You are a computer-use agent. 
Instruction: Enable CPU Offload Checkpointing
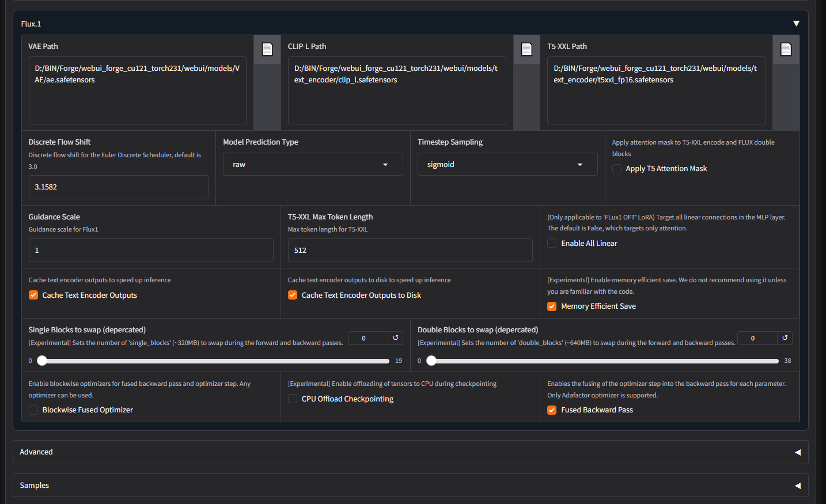click(293, 399)
